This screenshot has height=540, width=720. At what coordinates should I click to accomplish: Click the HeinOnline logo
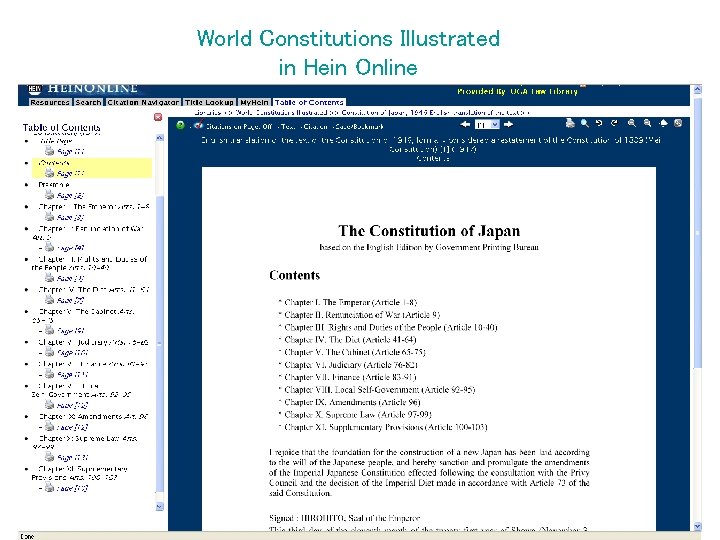[83, 89]
